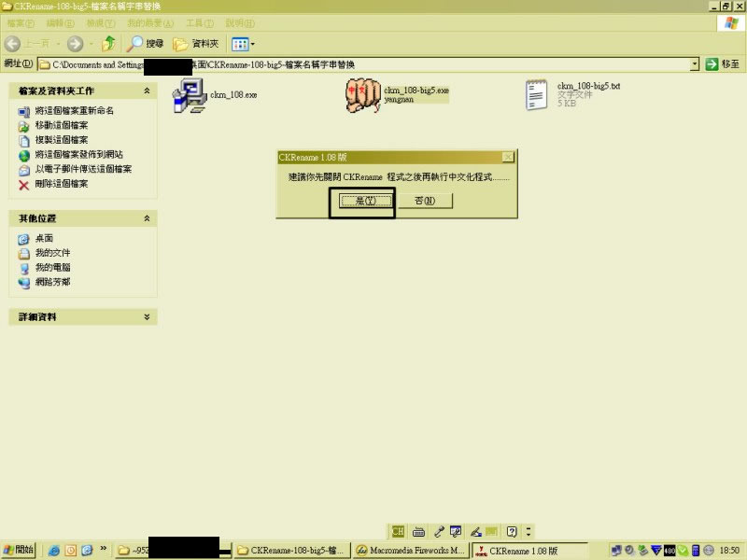Open the 檔案(F) menu

tap(21, 23)
